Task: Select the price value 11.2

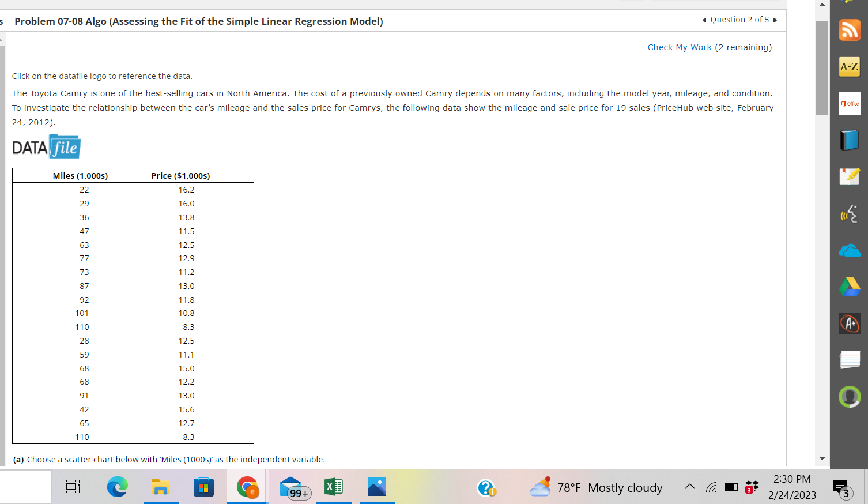Action: (186, 272)
